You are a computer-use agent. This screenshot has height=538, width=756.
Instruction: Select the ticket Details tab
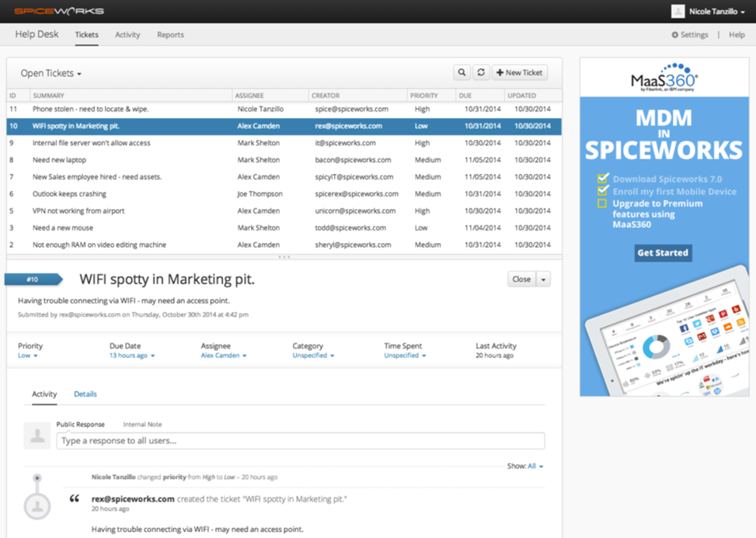click(x=85, y=394)
